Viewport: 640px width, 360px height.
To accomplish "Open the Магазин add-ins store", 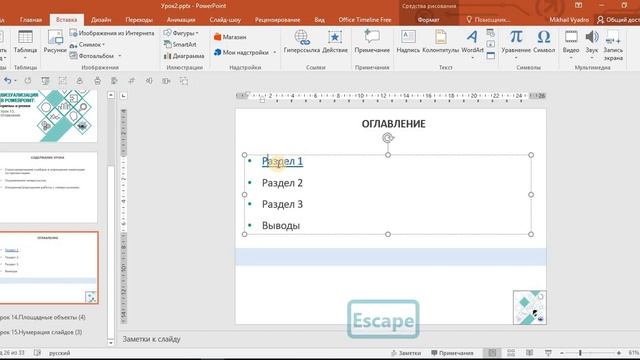I will pos(230,37).
